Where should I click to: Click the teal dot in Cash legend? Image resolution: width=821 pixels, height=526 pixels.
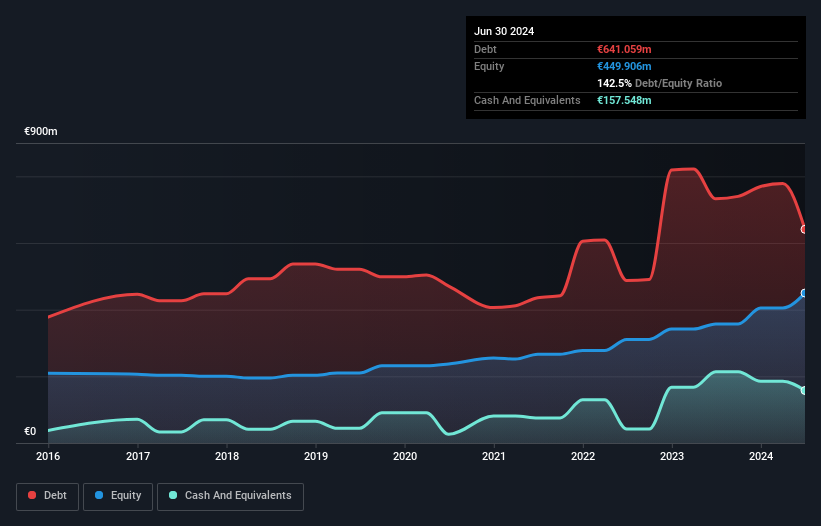[x=173, y=495]
